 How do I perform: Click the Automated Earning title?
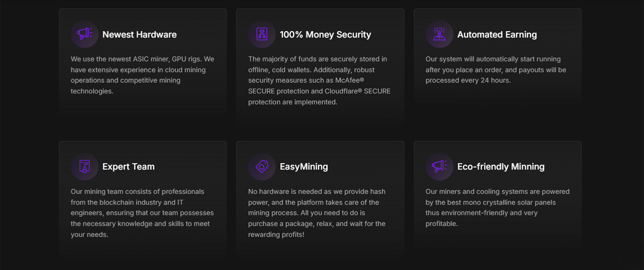(x=497, y=35)
